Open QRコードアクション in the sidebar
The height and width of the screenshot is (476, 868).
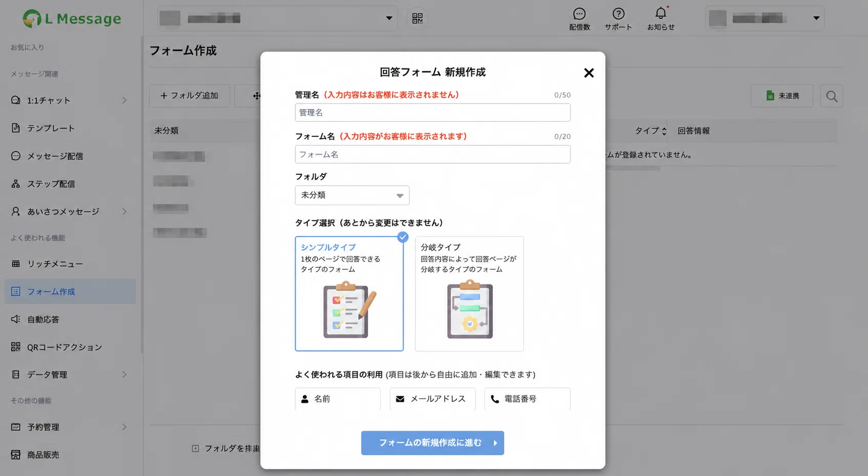point(70,347)
